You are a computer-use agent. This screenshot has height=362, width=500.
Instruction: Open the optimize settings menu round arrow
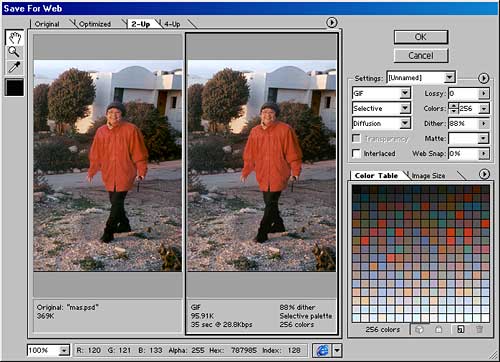coord(483,78)
